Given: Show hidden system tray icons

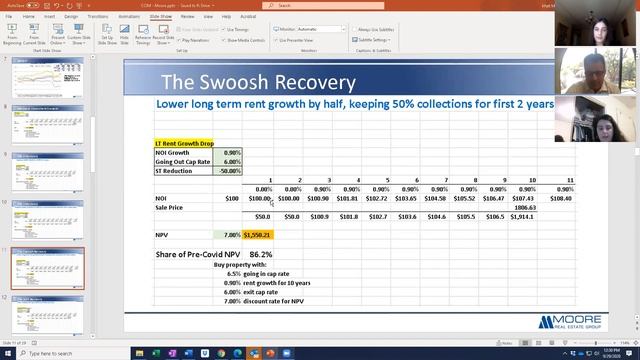Looking at the screenshot, I should pyautogui.click(x=565, y=353).
